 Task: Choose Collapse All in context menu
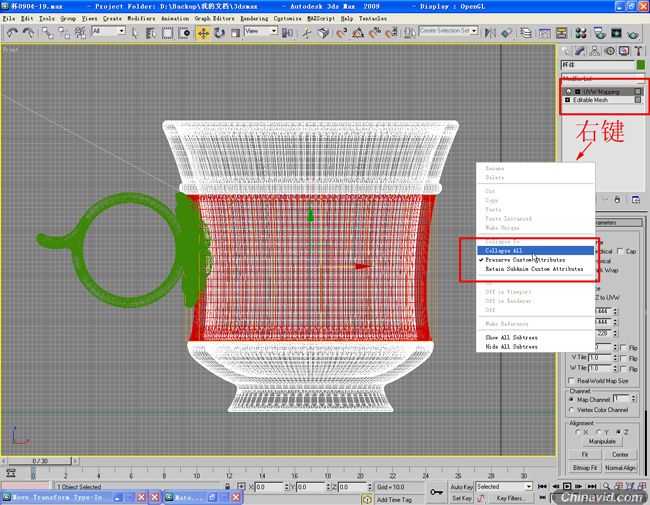[x=535, y=250]
